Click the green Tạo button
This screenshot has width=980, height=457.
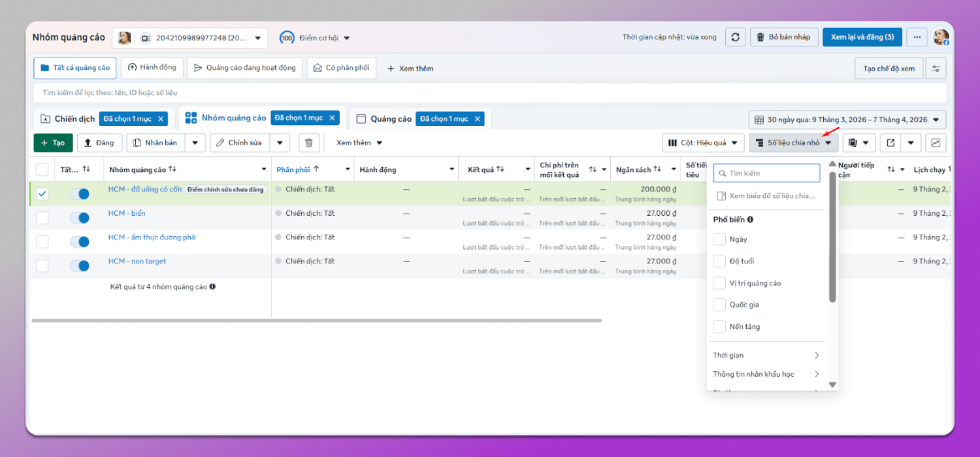tap(53, 143)
